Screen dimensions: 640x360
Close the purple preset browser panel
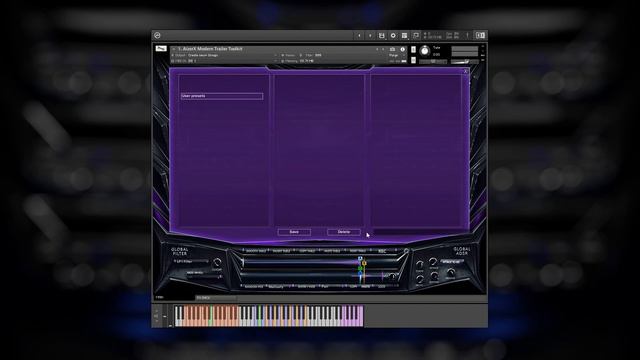coord(465,71)
